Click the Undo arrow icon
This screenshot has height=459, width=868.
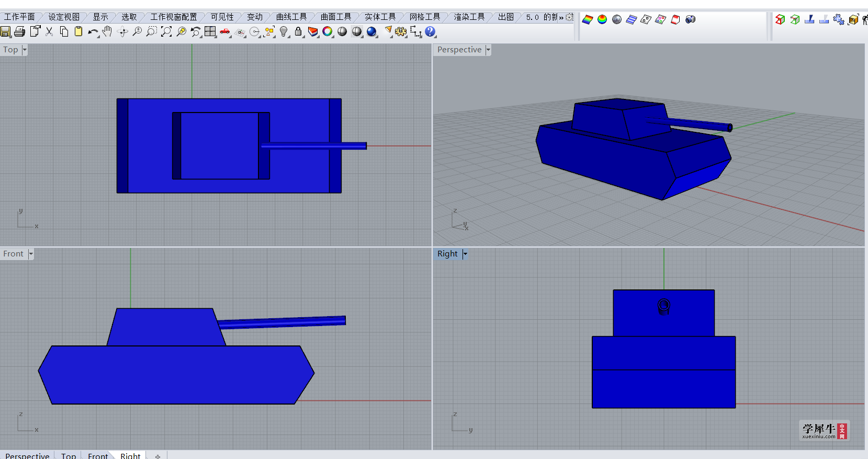(93, 32)
